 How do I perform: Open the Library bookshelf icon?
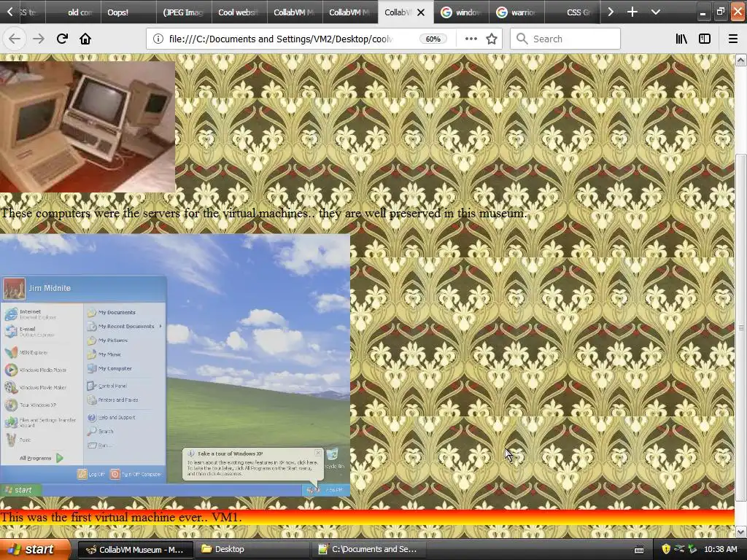pos(681,39)
